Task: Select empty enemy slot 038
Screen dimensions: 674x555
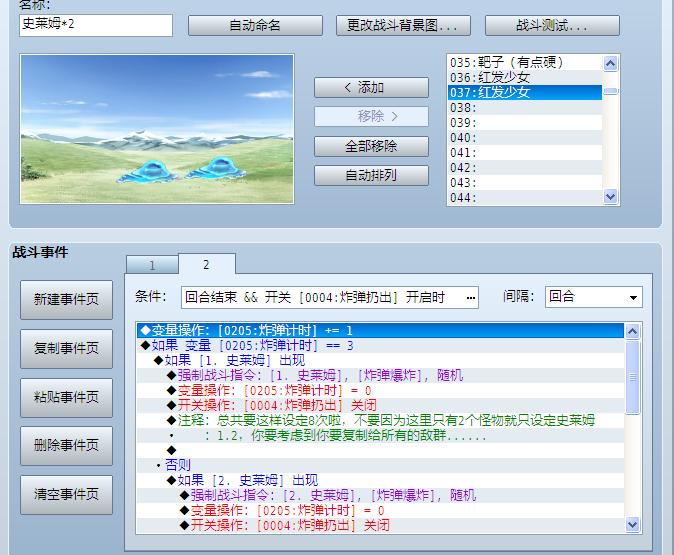Action: coord(525,107)
